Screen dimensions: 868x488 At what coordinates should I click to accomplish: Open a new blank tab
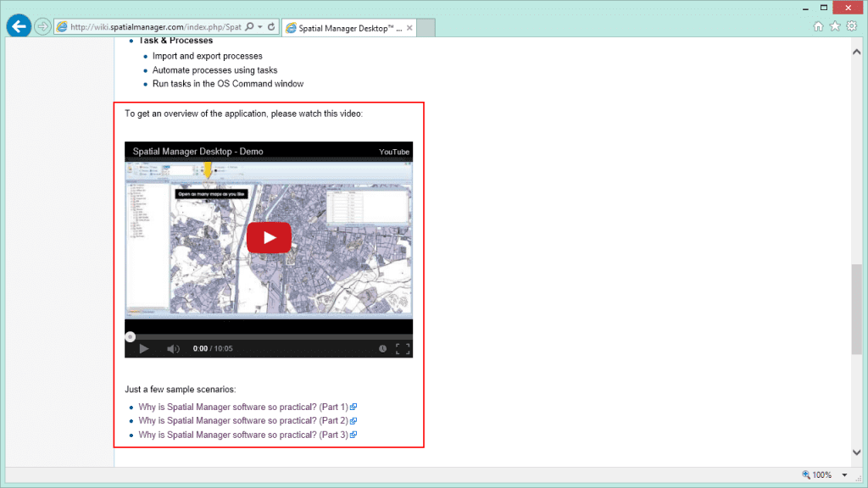point(426,28)
